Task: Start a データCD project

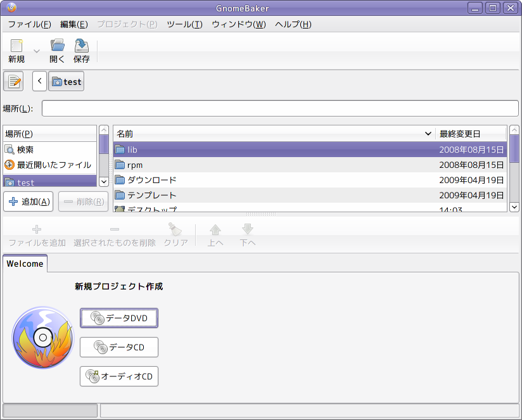Action: (119, 347)
